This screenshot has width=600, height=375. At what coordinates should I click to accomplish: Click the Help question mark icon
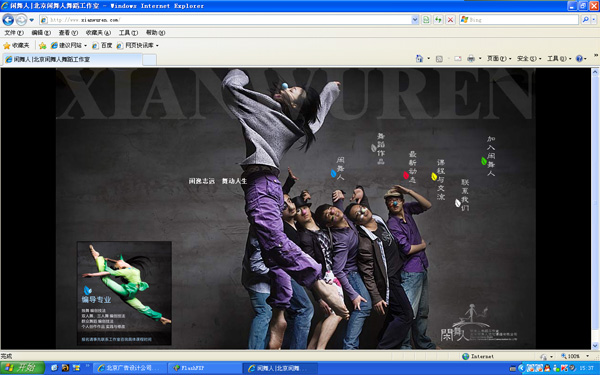579,59
